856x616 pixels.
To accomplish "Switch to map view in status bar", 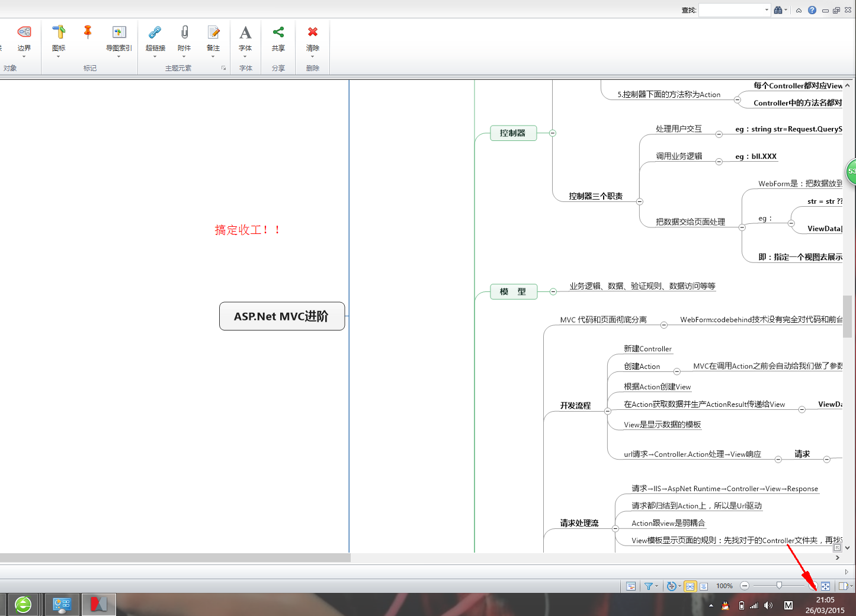I will click(690, 586).
